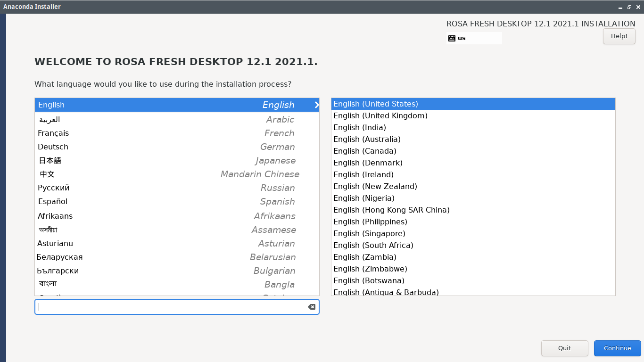The width and height of the screenshot is (644, 362).
Task: Select English (Zambia) locale
Action: (x=473, y=257)
